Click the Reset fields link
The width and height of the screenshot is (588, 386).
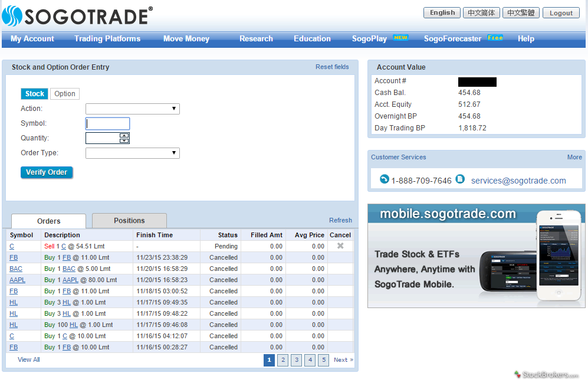tap(332, 67)
